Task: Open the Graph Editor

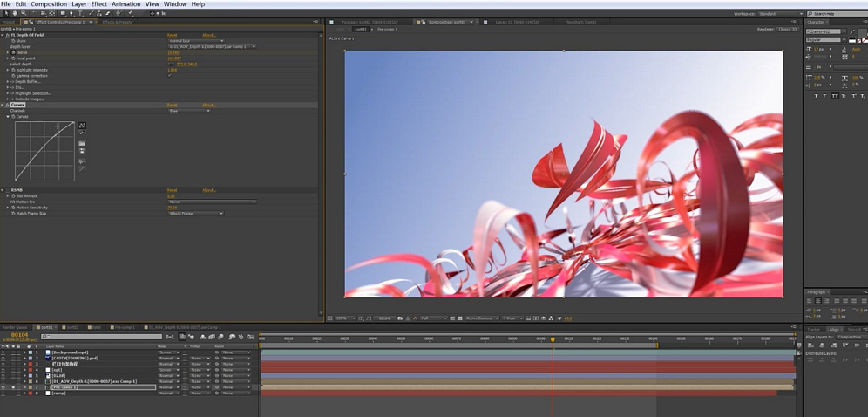Action: click(250, 337)
